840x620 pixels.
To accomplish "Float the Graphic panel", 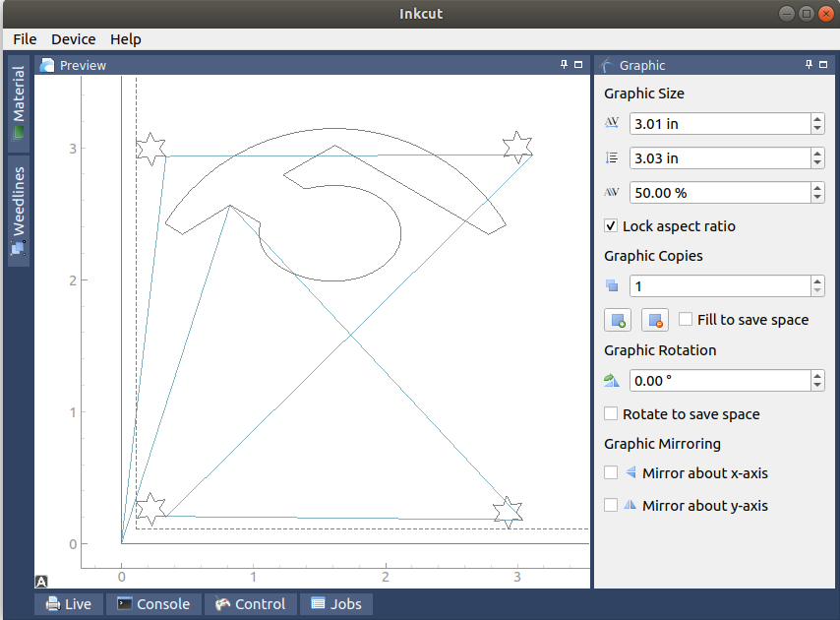I will [x=823, y=64].
